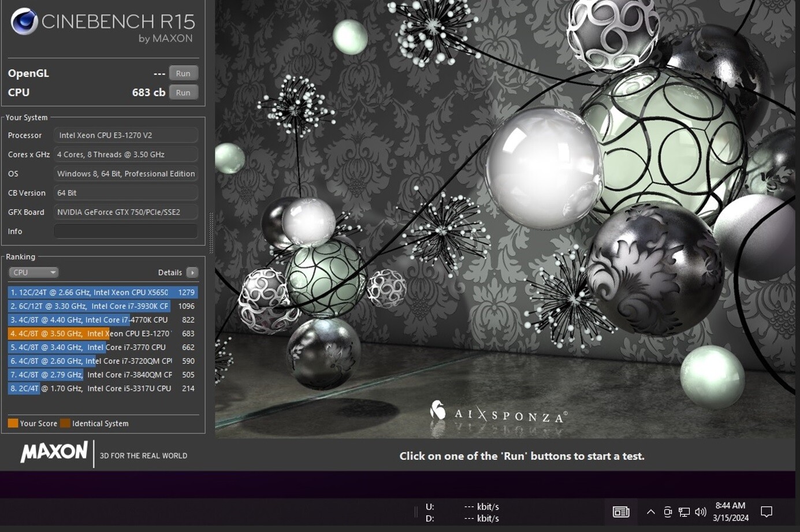Select ranking entry Core i7-3840QM
Viewport: 800px width, 532px height.
coord(103,374)
